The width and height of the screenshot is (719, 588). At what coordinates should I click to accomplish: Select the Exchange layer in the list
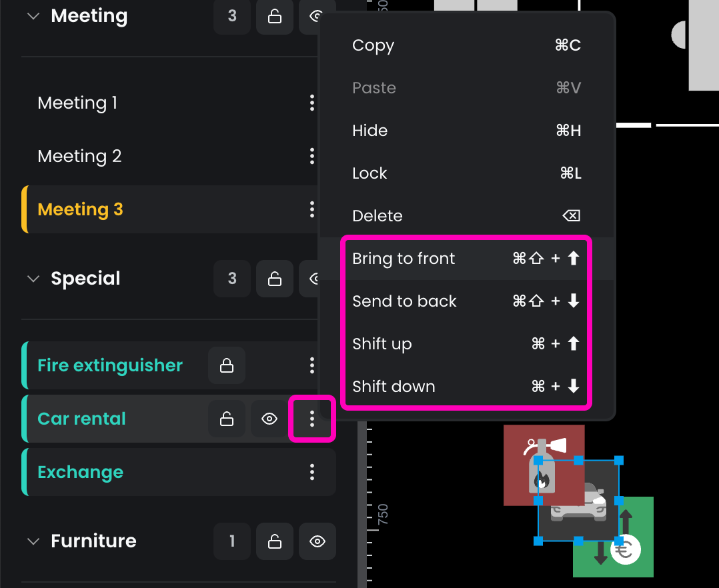pyautogui.click(x=81, y=472)
